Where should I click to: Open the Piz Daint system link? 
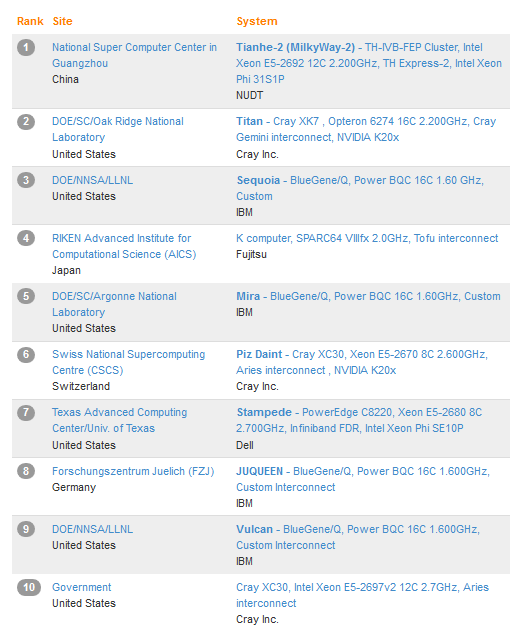362,362
